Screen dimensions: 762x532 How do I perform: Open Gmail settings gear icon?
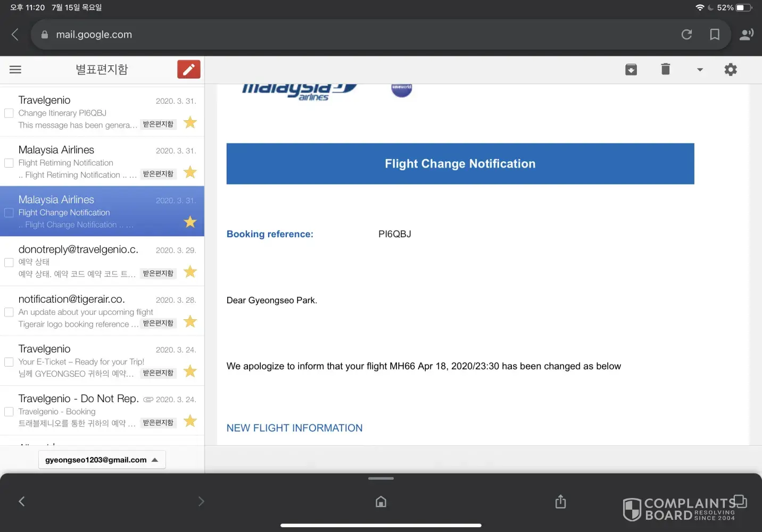point(731,70)
